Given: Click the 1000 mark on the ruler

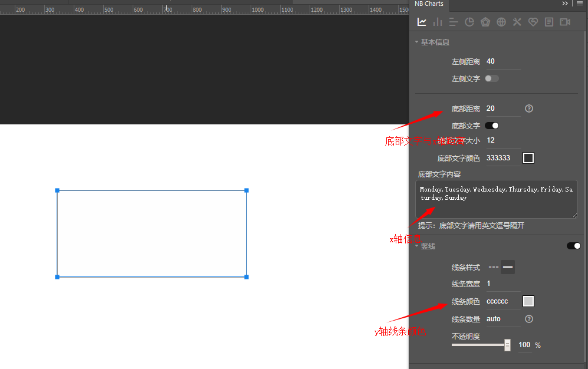Looking at the screenshot, I should tap(257, 10).
